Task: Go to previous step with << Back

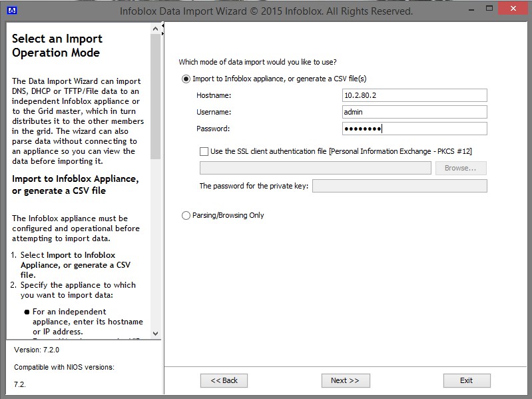Action: tap(224, 380)
